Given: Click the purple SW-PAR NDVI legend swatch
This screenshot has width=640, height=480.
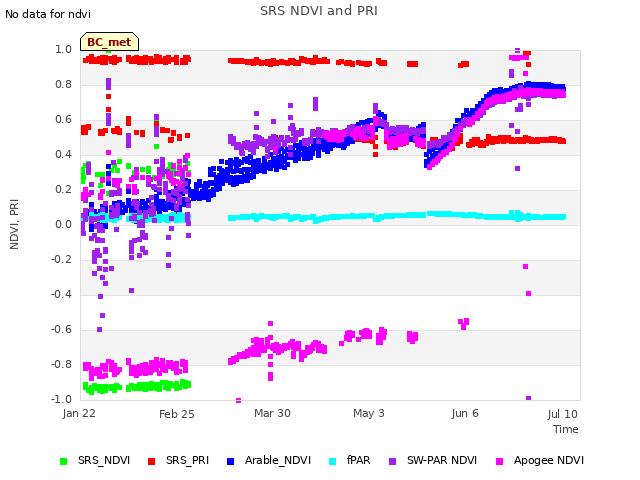Looking at the screenshot, I should coord(393,461).
